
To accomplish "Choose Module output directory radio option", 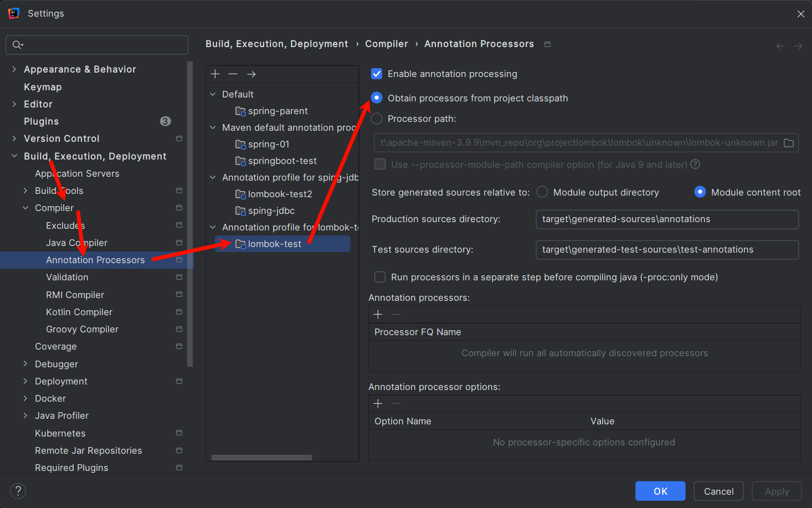I will [x=542, y=192].
